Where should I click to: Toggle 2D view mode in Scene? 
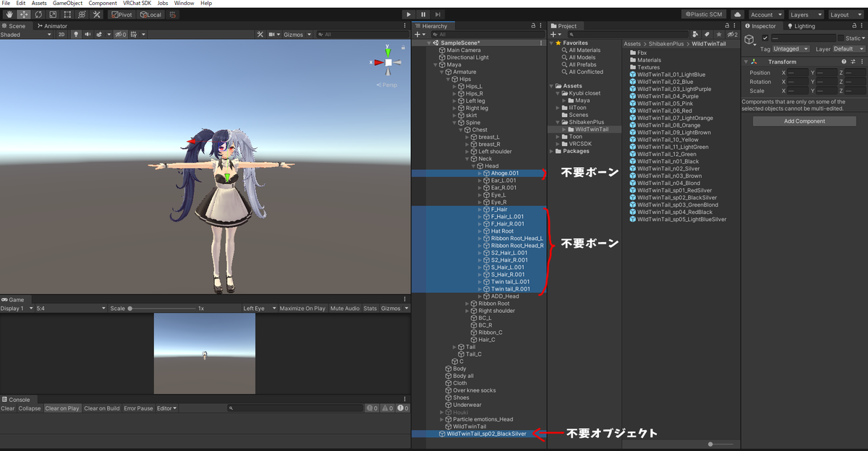click(61, 35)
